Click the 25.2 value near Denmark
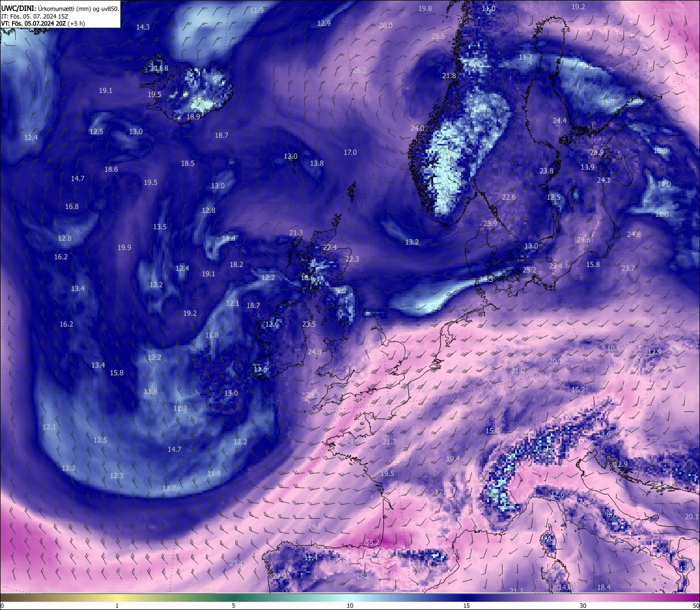 click(529, 270)
